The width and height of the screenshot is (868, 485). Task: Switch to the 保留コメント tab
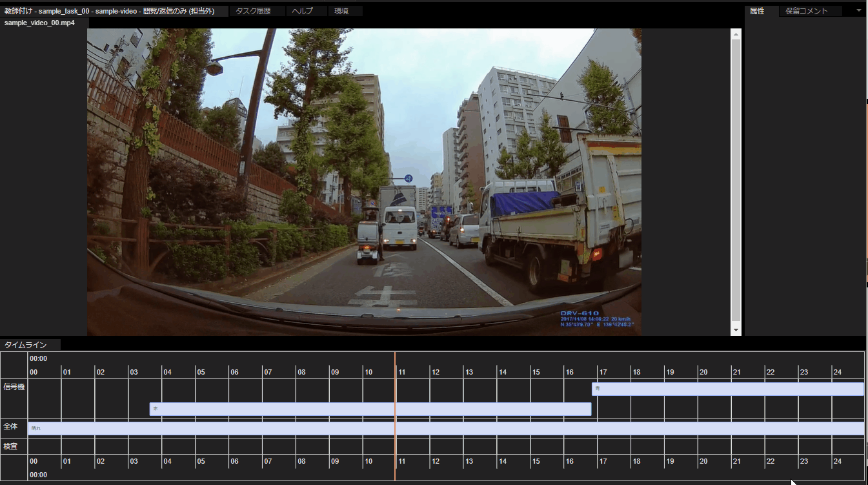point(811,11)
